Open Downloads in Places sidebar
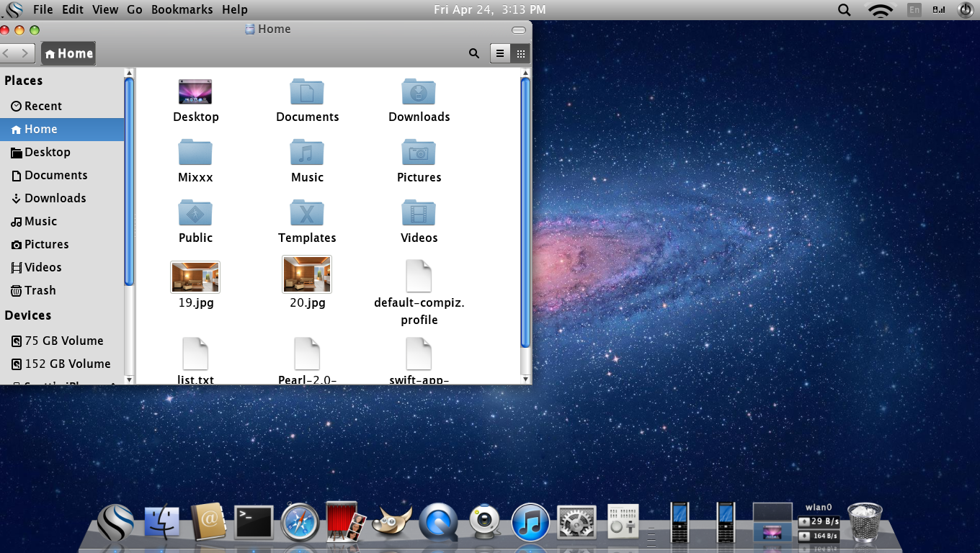The height and width of the screenshot is (553, 980). pos(62,198)
